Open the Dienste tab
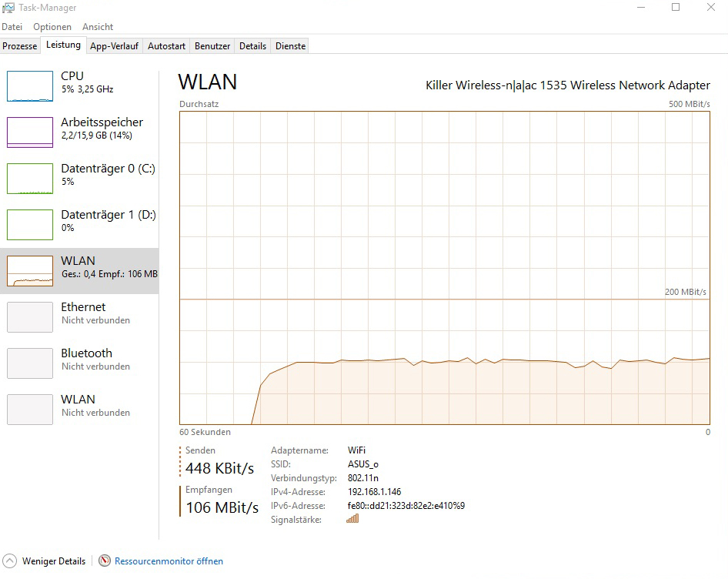Image resolution: width=728 pixels, height=579 pixels. 290,46
